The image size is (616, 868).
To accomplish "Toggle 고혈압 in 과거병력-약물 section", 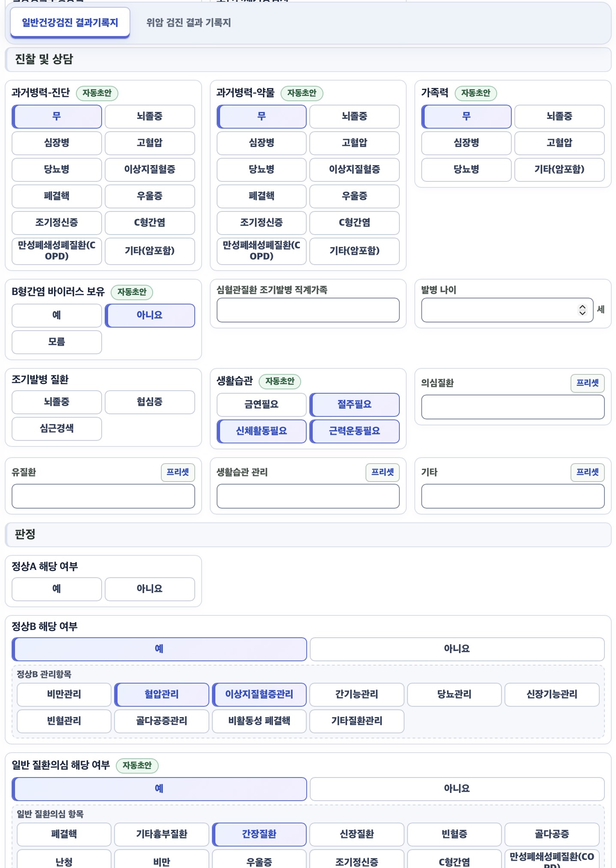I will (354, 143).
